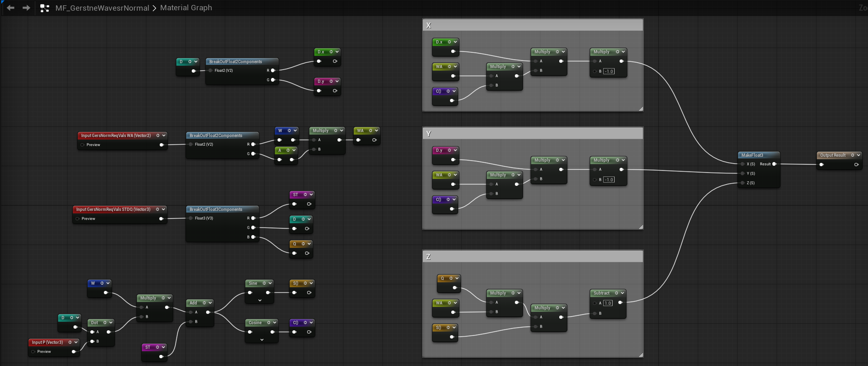Click the resize handle of the Y comment box
The height and width of the screenshot is (366, 868).
641,227
